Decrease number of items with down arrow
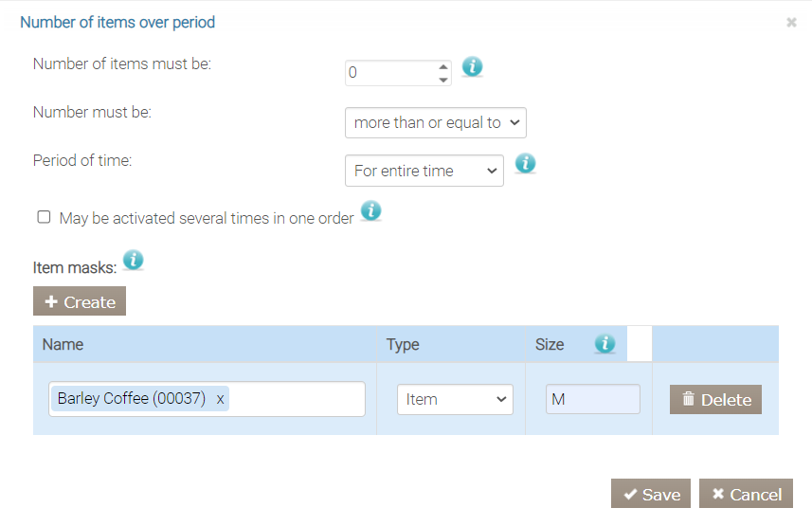 (x=442, y=79)
